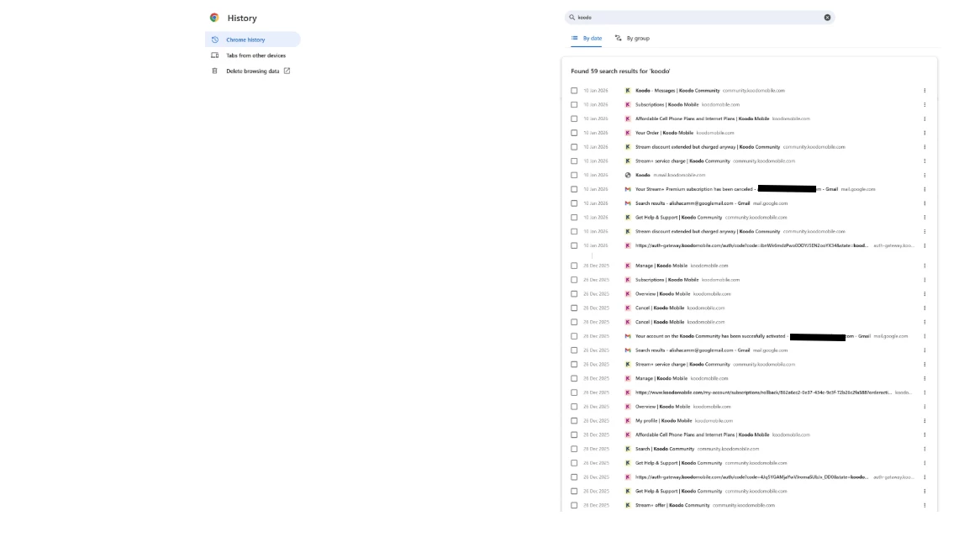This screenshot has height=537, width=980.
Task: Clear the 'koodo' search with the X icon
Action: 827,18
